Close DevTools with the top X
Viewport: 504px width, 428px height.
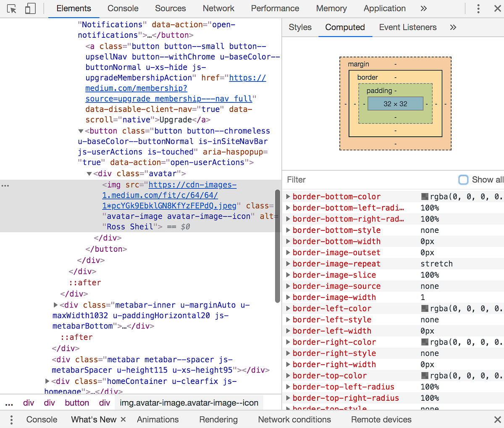[497, 8]
